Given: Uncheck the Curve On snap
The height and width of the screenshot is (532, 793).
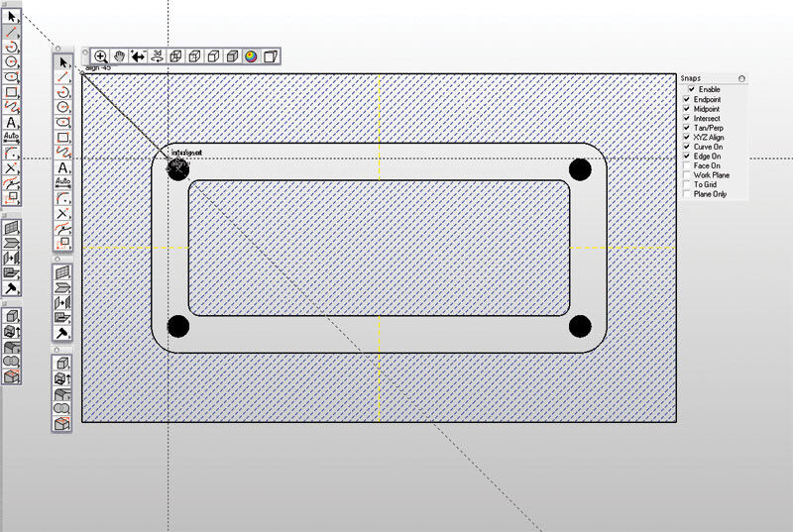Looking at the screenshot, I should pyautogui.click(x=687, y=147).
